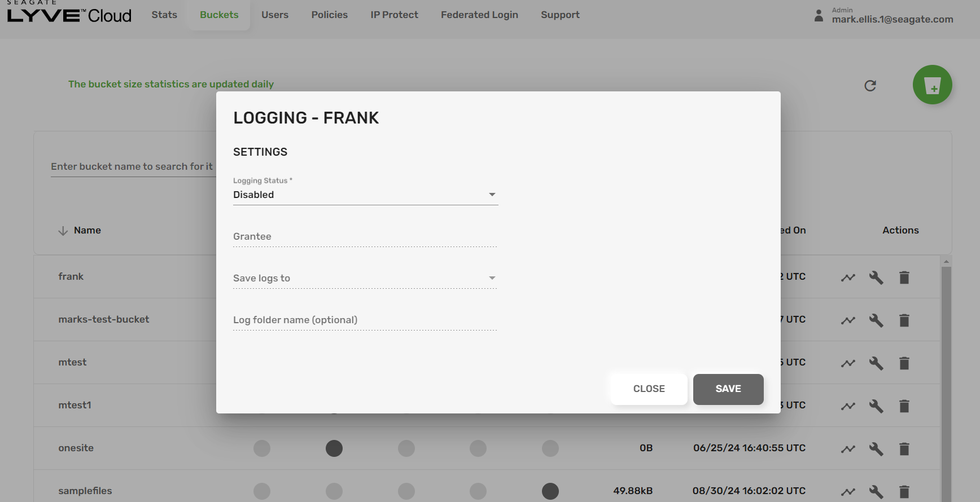Screen dimensions: 980x502
Task: Click the trash icon for mtest1 bucket
Action: tap(904, 406)
